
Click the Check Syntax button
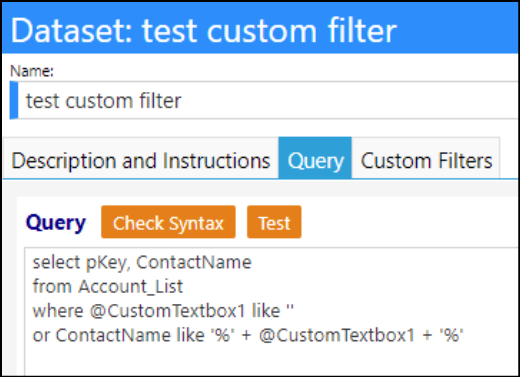pyautogui.click(x=168, y=222)
